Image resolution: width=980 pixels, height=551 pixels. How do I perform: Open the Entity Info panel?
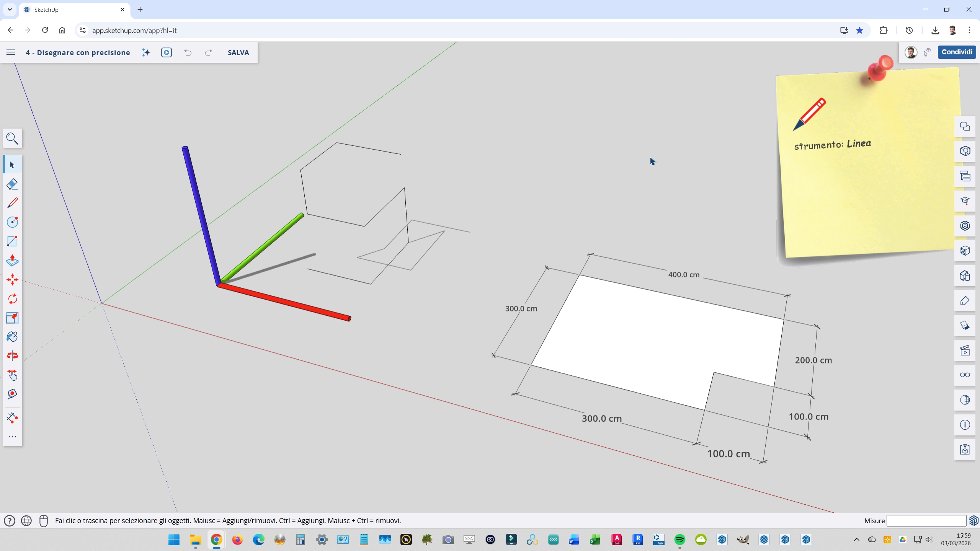point(965,425)
